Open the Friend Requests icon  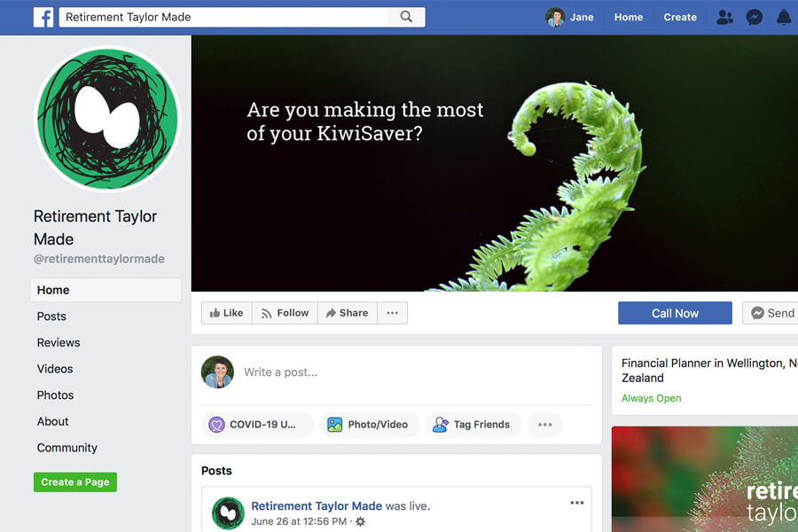pos(724,18)
